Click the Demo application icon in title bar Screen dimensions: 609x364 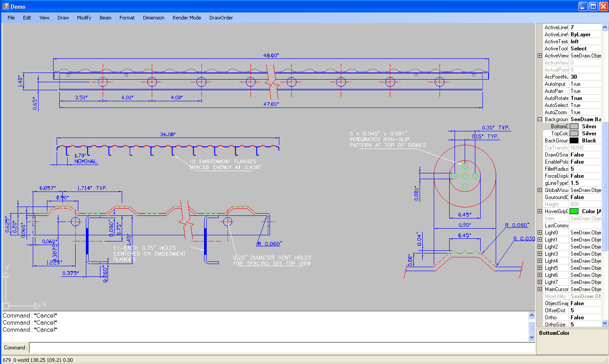pyautogui.click(x=6, y=6)
